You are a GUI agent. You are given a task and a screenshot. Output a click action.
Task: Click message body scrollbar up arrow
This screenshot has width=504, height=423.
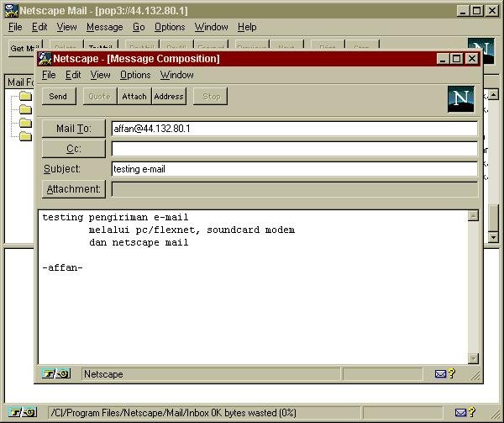click(473, 216)
